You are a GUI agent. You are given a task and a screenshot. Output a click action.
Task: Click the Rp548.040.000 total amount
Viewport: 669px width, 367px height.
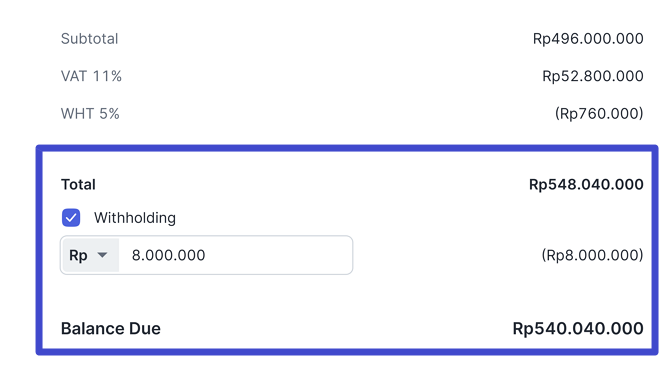586,185
